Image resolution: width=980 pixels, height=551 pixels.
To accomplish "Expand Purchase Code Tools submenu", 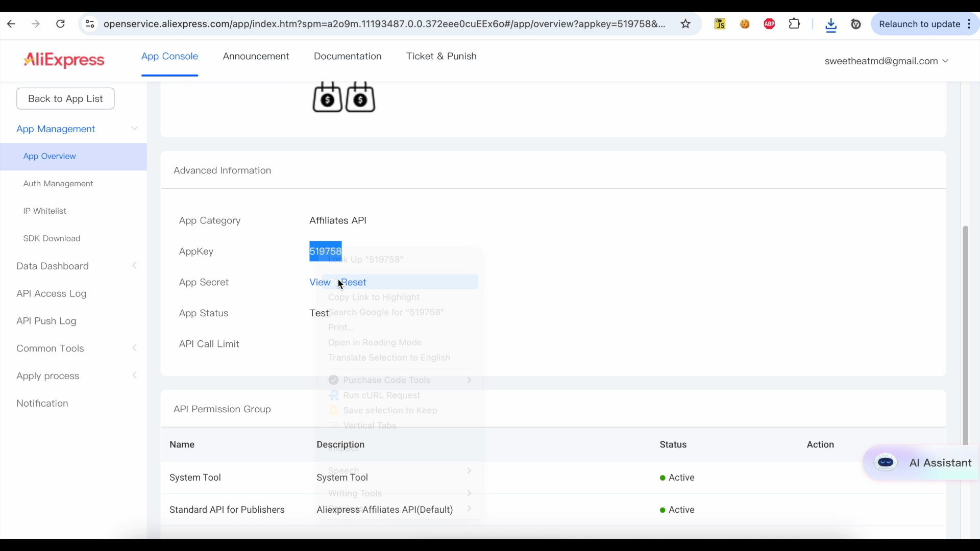I will (x=399, y=381).
